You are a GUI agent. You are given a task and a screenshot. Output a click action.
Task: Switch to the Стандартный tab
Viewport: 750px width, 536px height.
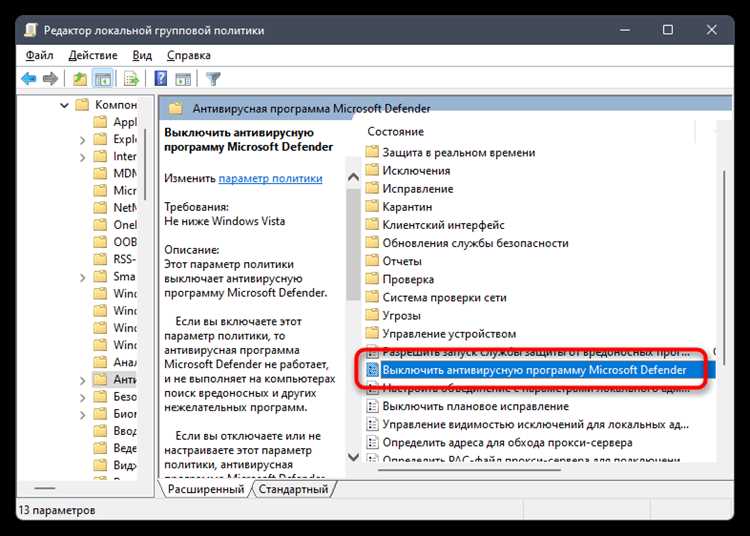(x=293, y=489)
